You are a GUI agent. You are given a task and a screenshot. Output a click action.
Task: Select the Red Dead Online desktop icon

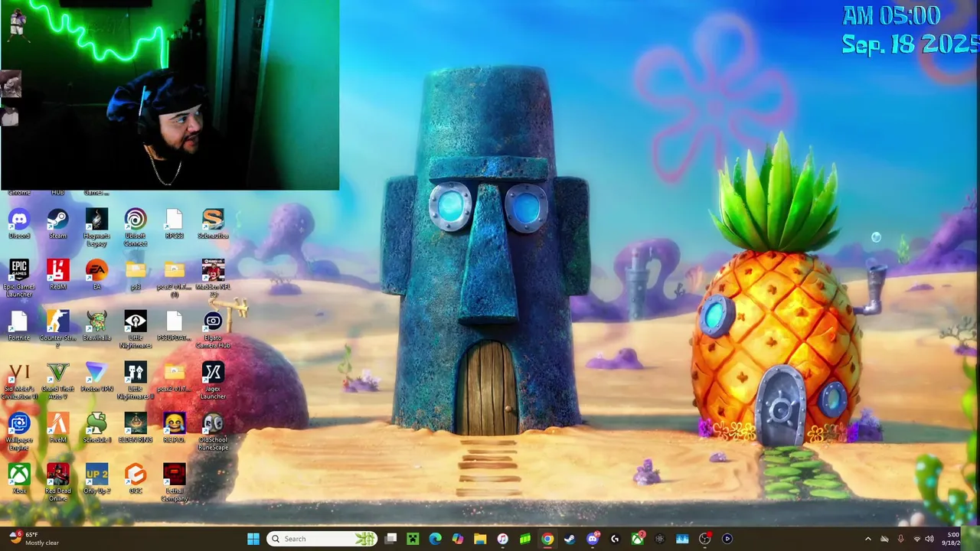coord(57,484)
